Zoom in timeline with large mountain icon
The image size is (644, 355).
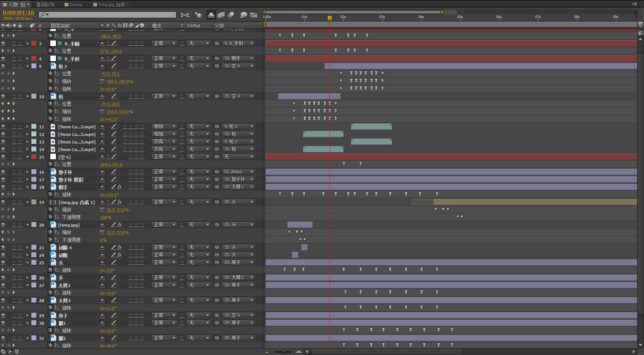299,352
